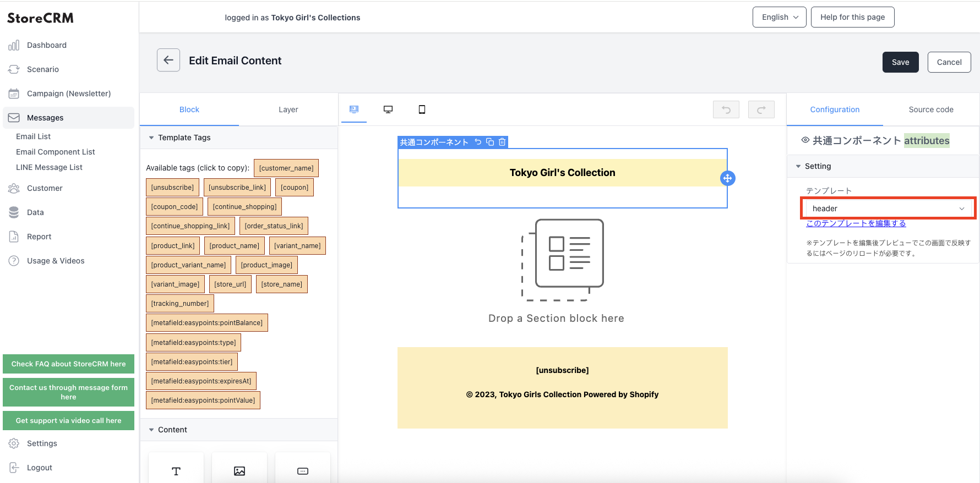Select Messages in the sidebar
This screenshot has height=483, width=980.
point(68,118)
